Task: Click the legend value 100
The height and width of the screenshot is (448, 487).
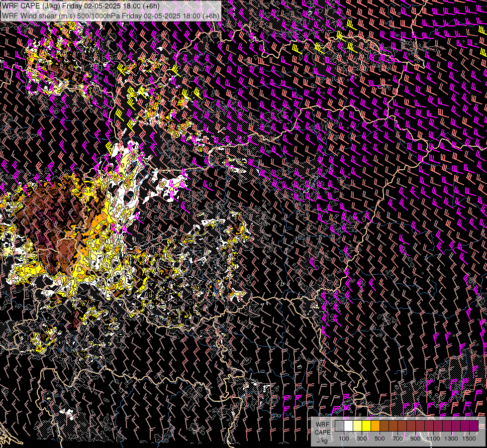Action: tap(344, 439)
